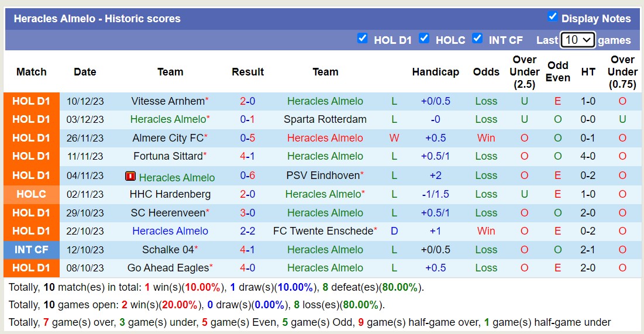The height and width of the screenshot is (334, 644).
Task: Click the Sparta Rotterdam team name
Action: [325, 119]
